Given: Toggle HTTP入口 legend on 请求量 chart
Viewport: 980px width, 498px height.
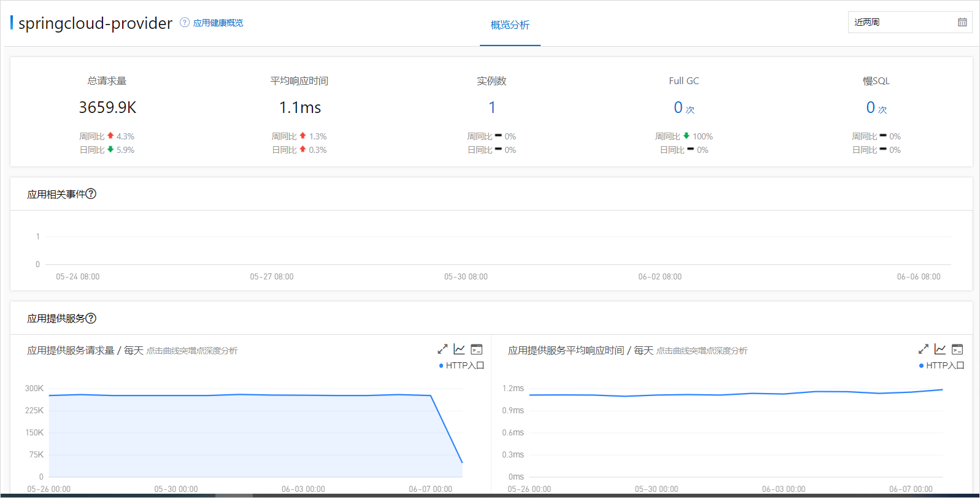Looking at the screenshot, I should 461,365.
